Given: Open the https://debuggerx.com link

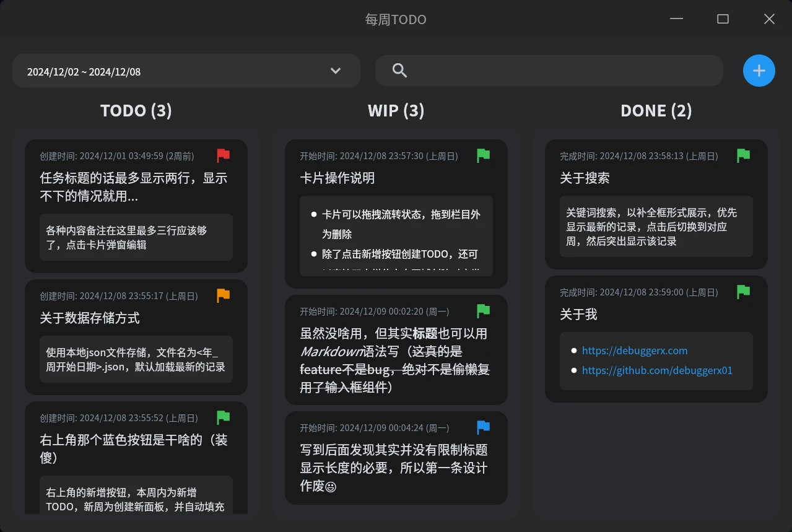Looking at the screenshot, I should 635,351.
